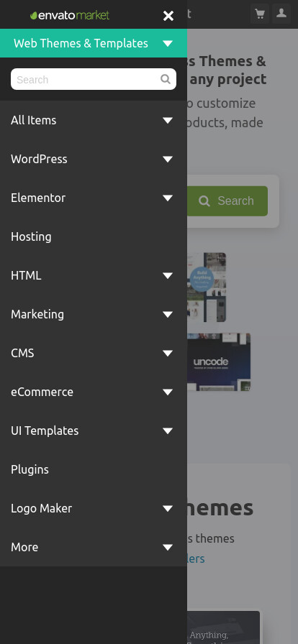Image resolution: width=298 pixels, height=644 pixels.
Task: Select the eCommerce menu item
Action: point(42,392)
